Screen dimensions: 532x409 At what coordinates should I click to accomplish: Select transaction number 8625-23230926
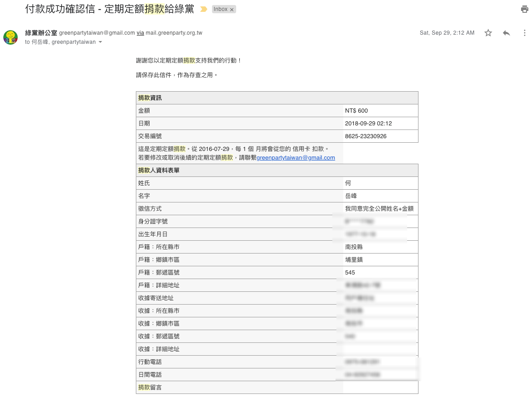coord(366,136)
